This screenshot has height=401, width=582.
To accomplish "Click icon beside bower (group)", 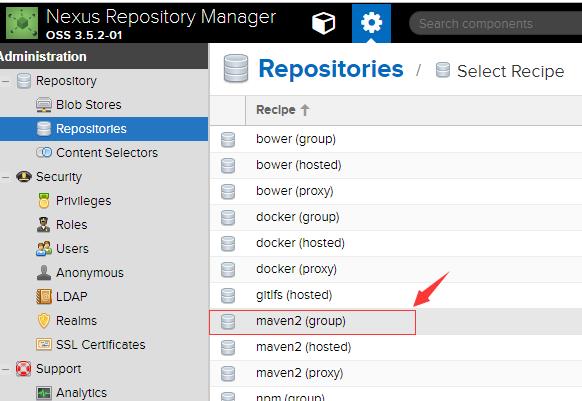I will coord(228,140).
